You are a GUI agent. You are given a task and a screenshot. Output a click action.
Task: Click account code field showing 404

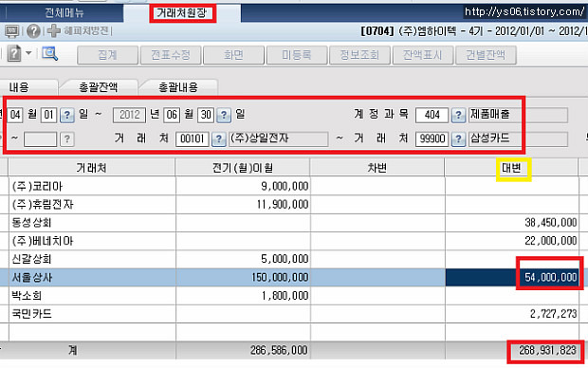[432, 115]
